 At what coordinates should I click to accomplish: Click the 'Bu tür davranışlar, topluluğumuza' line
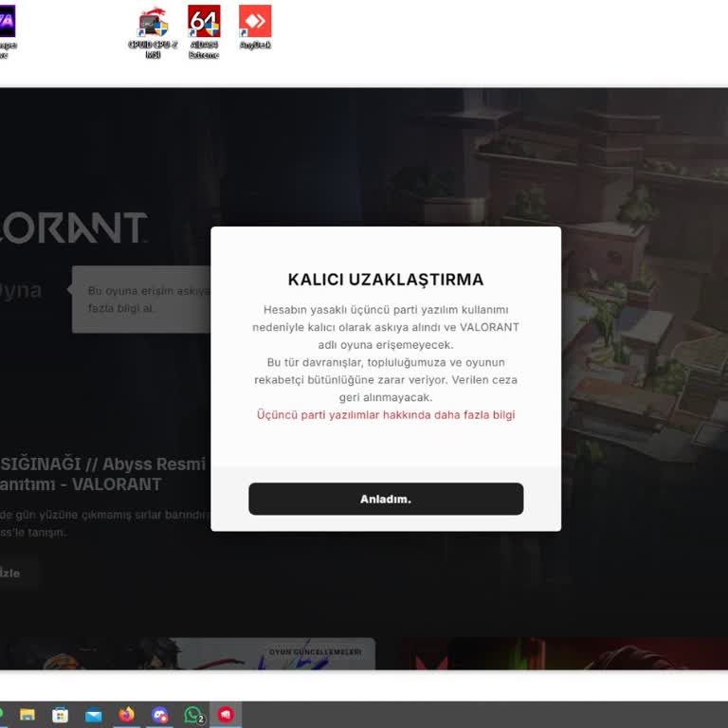click(x=386, y=362)
